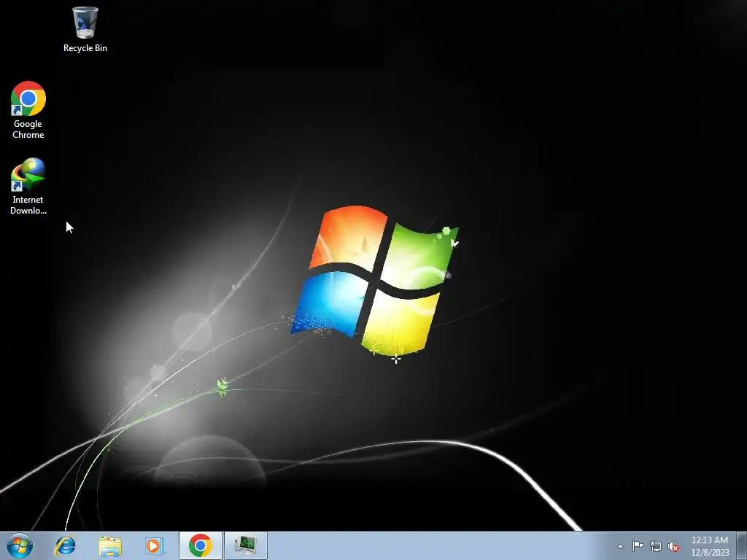Screen dimensions: 747x560
Task: Switch to Chrome in the taskbar
Action: tap(201, 545)
